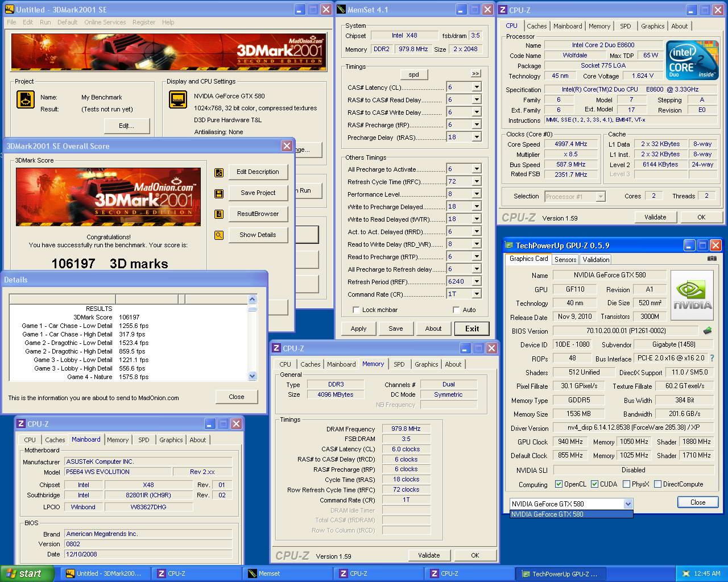Image resolution: width=728 pixels, height=582 pixels.
Task: Toggle the Auto checkbox in MemSet
Action: tap(456, 310)
